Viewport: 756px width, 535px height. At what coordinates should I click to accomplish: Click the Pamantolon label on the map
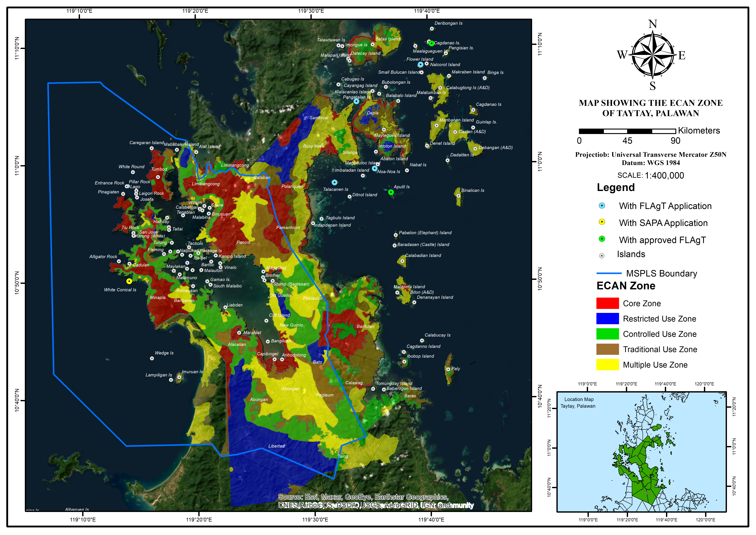(x=288, y=228)
